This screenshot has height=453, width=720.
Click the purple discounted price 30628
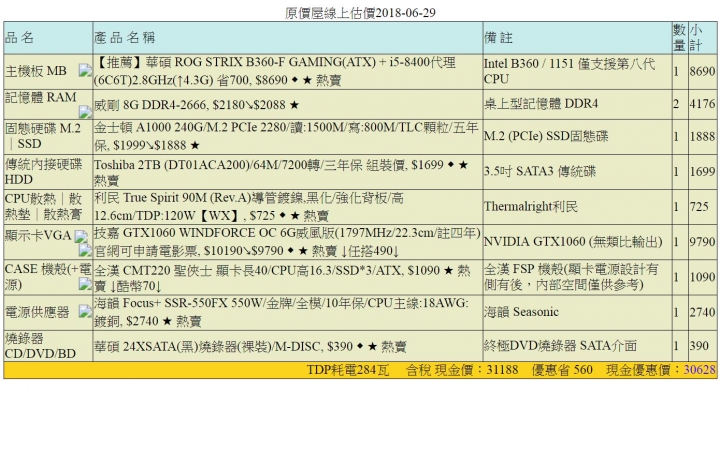pos(699,370)
